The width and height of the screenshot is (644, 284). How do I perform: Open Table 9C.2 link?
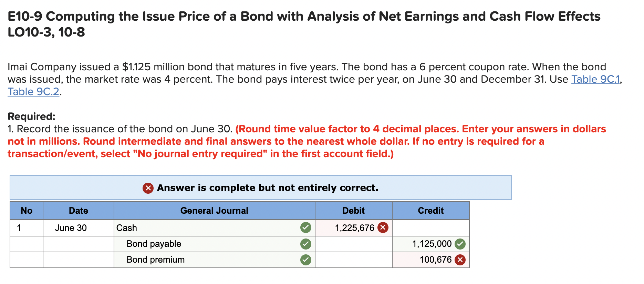pos(33,92)
